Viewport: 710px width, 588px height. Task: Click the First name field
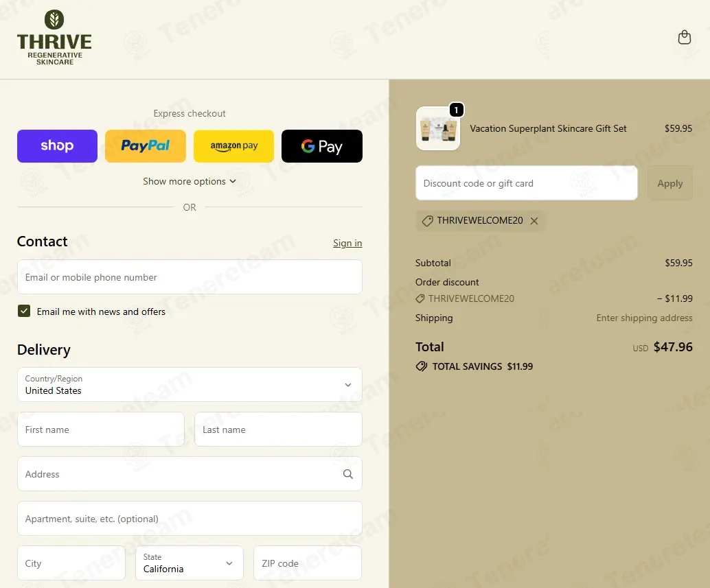click(101, 430)
